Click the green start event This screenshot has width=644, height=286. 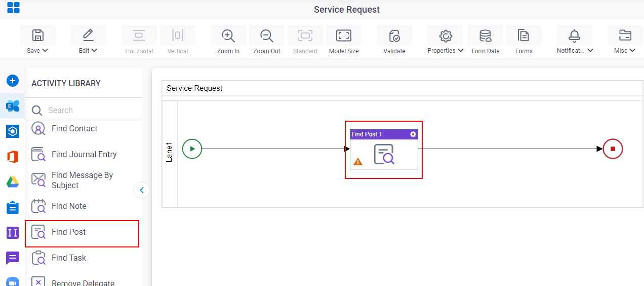pyautogui.click(x=192, y=149)
